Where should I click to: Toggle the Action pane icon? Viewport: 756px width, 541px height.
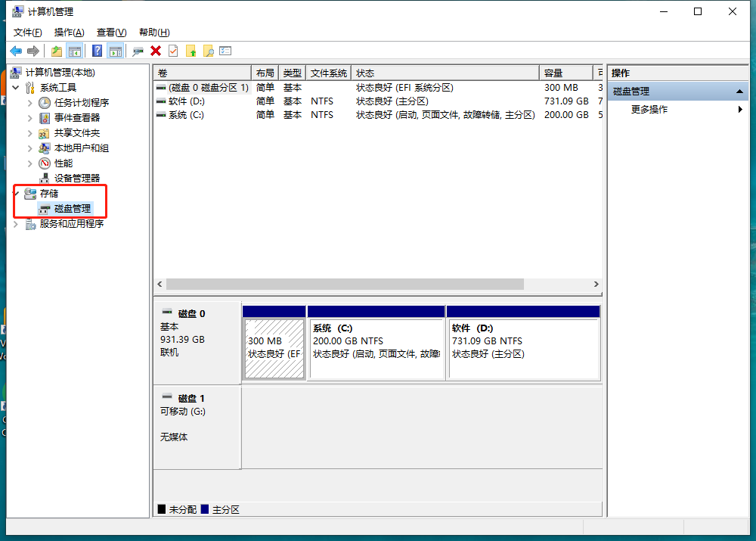[115, 50]
